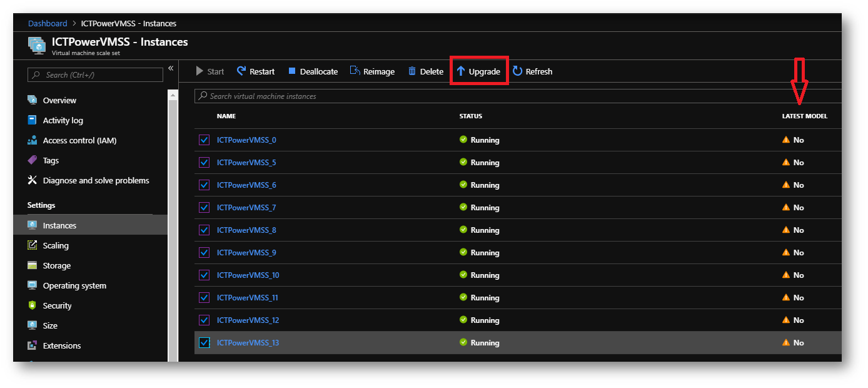Click the Restart icon in toolbar
The height and width of the screenshot is (388, 868).
pyautogui.click(x=241, y=71)
